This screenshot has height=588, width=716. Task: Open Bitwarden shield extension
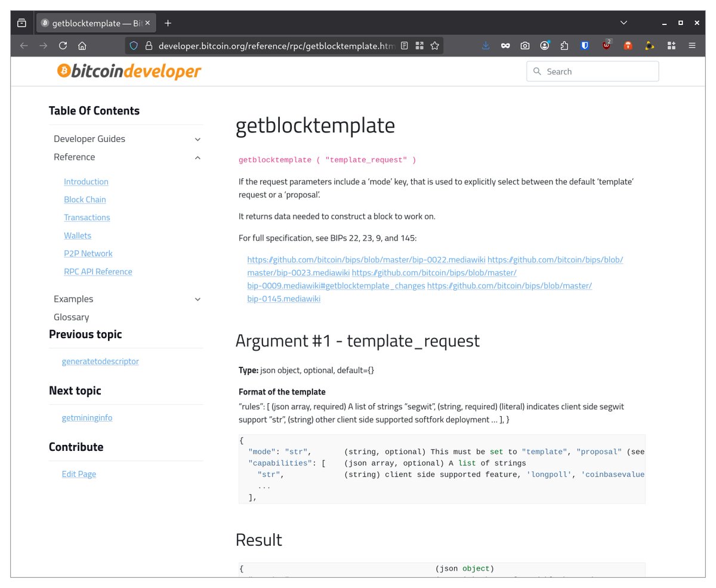[585, 45]
